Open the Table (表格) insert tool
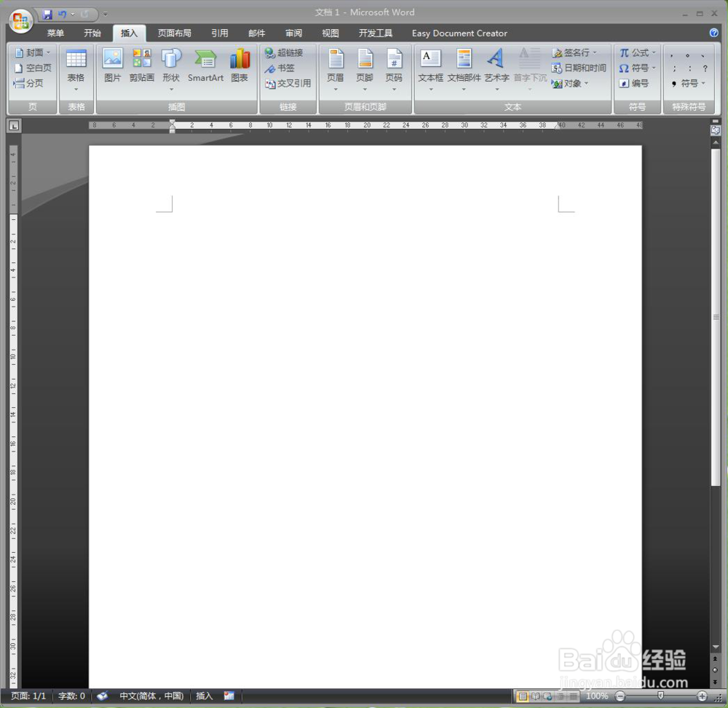728x708 pixels. pyautogui.click(x=76, y=70)
